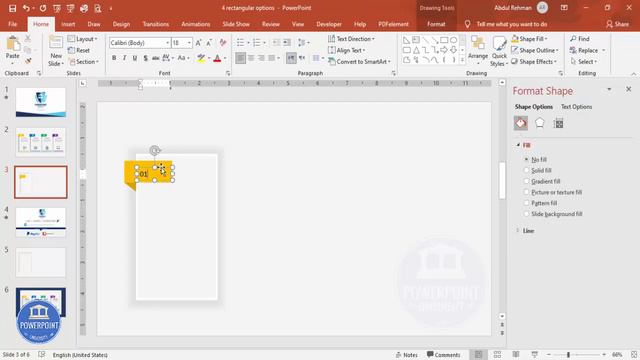Collapse the Fill section

[518, 145]
